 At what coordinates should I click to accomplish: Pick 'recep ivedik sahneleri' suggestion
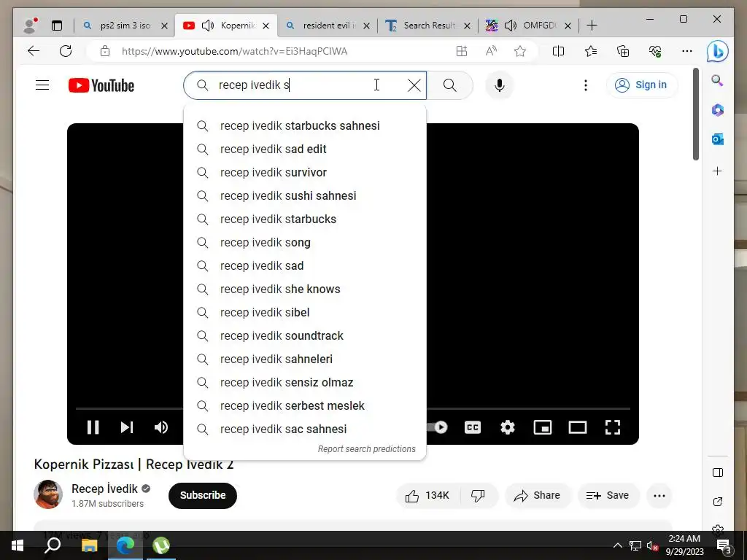[305, 359]
